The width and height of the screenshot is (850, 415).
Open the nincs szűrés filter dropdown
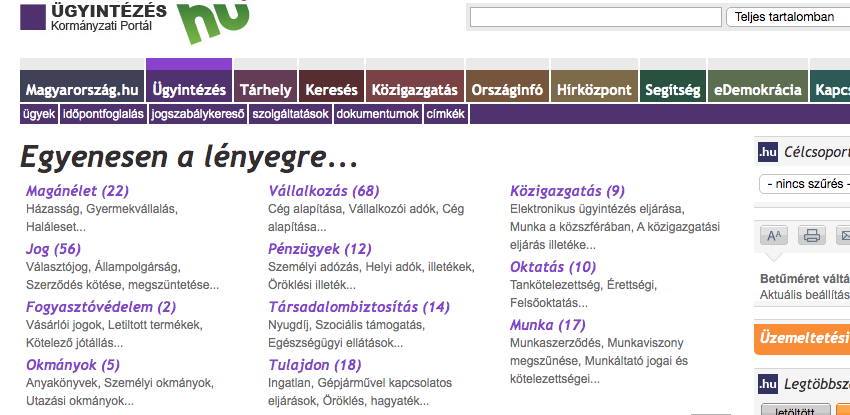click(804, 184)
